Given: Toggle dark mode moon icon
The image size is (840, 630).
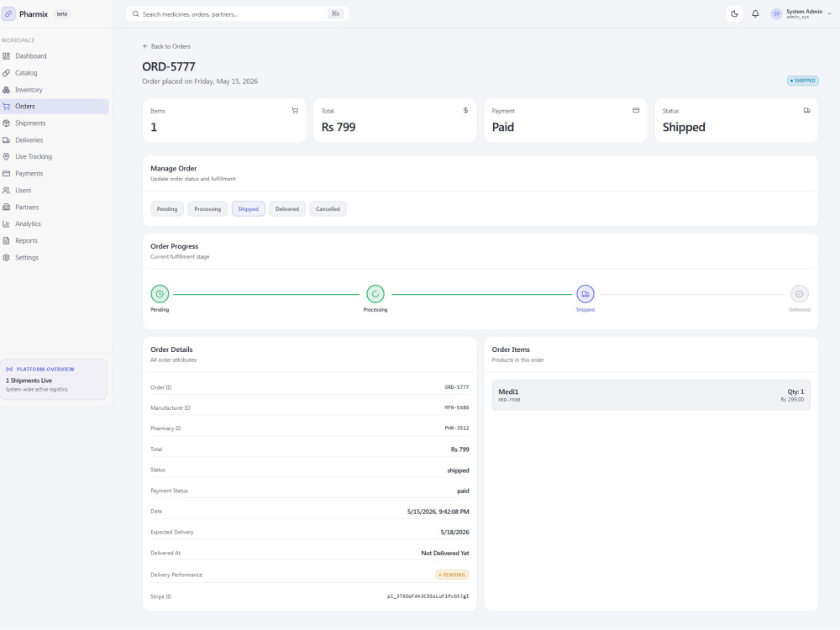Looking at the screenshot, I should click(734, 14).
